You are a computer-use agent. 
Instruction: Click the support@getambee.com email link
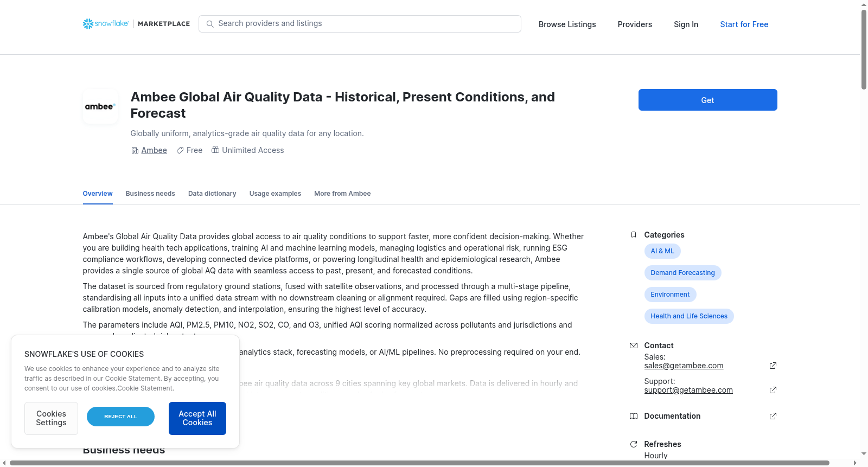688,390
